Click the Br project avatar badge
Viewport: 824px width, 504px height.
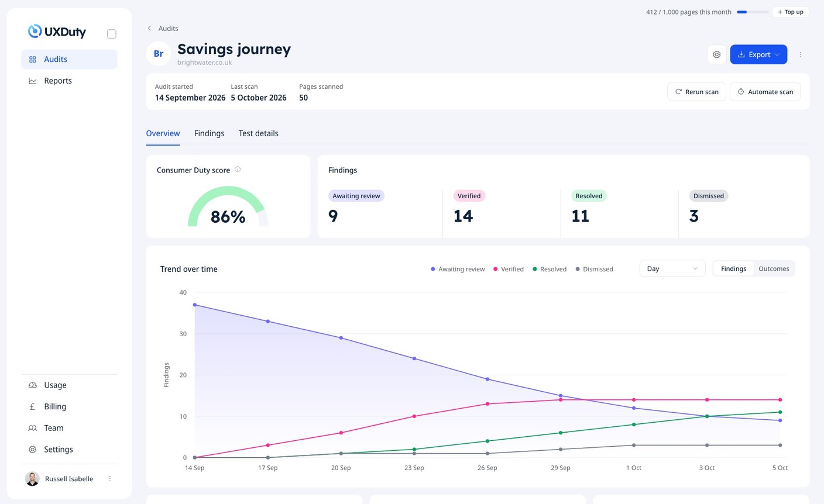pos(159,54)
